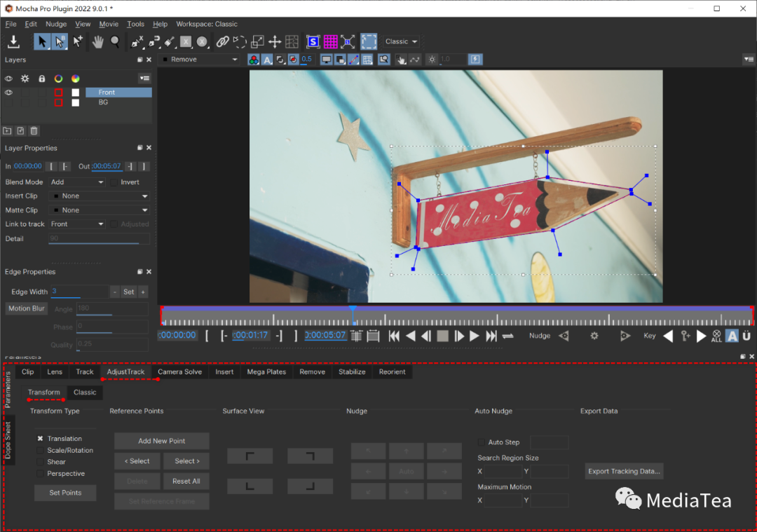Open the Nudge menu
The width and height of the screenshot is (757, 532).
pyautogui.click(x=56, y=24)
